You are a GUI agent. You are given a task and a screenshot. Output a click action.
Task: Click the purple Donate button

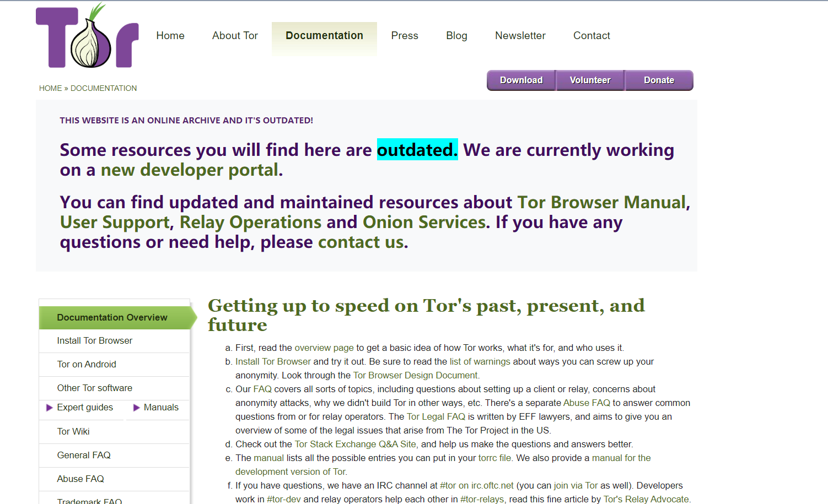[659, 80]
